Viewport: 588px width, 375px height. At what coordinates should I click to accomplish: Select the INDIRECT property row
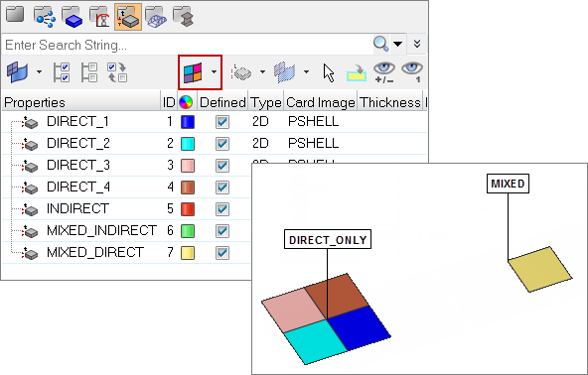point(127,208)
